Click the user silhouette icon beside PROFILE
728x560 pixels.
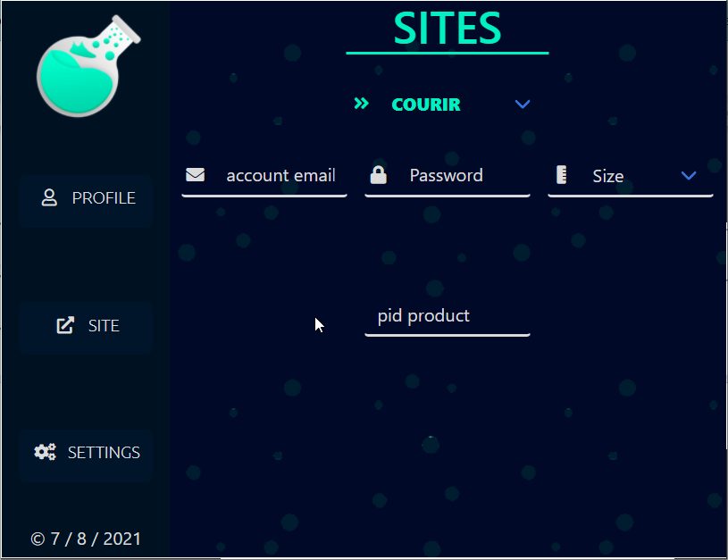point(49,197)
